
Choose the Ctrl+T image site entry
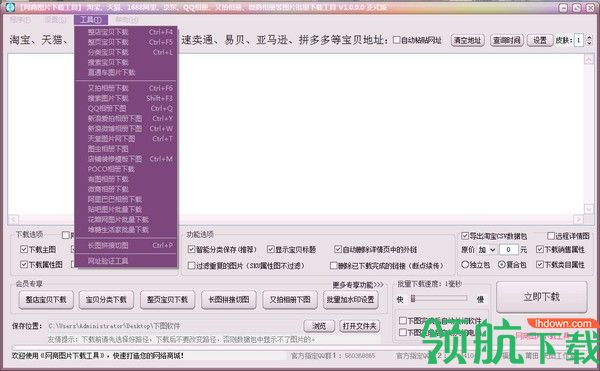[x=126, y=139]
